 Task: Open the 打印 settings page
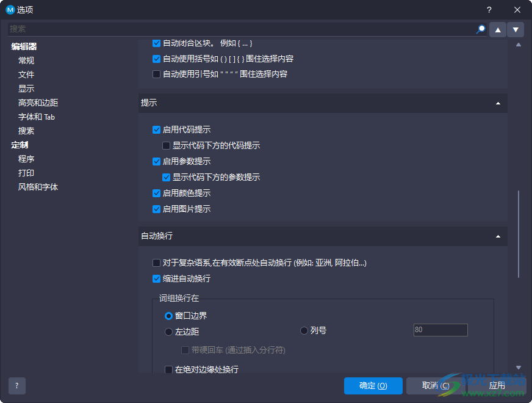pyautogui.click(x=26, y=173)
